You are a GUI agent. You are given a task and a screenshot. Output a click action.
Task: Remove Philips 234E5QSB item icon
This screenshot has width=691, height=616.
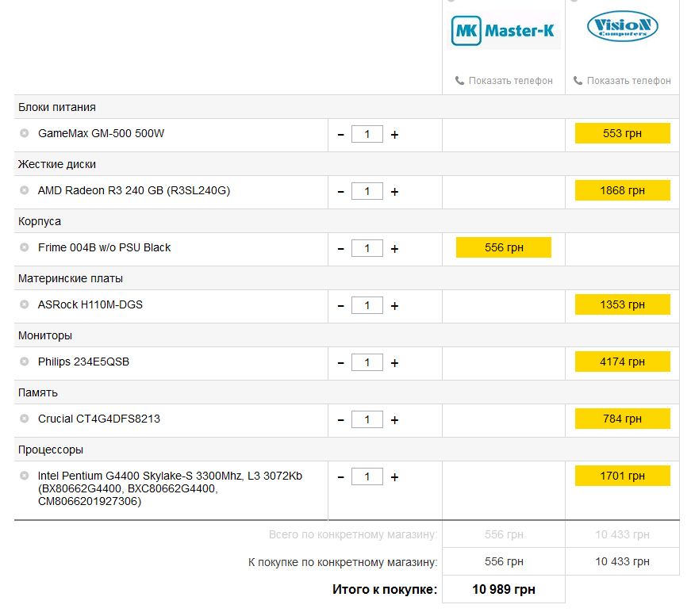click(25, 362)
